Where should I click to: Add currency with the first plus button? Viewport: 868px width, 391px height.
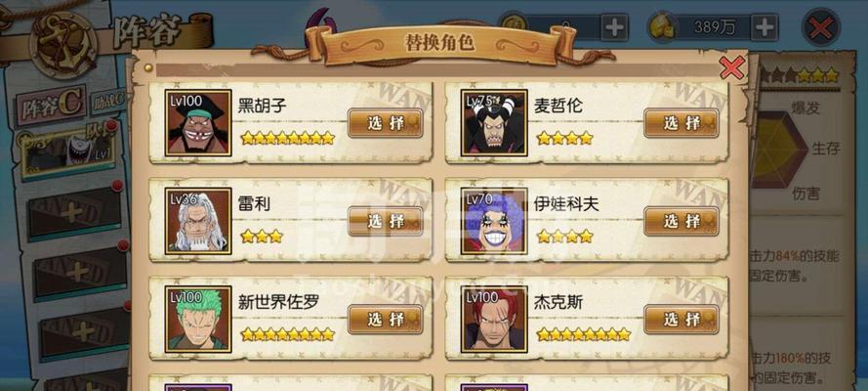coord(614,27)
